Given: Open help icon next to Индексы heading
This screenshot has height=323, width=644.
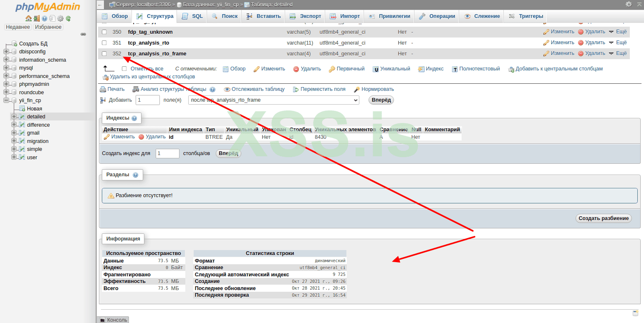Looking at the screenshot, I should click(x=134, y=118).
